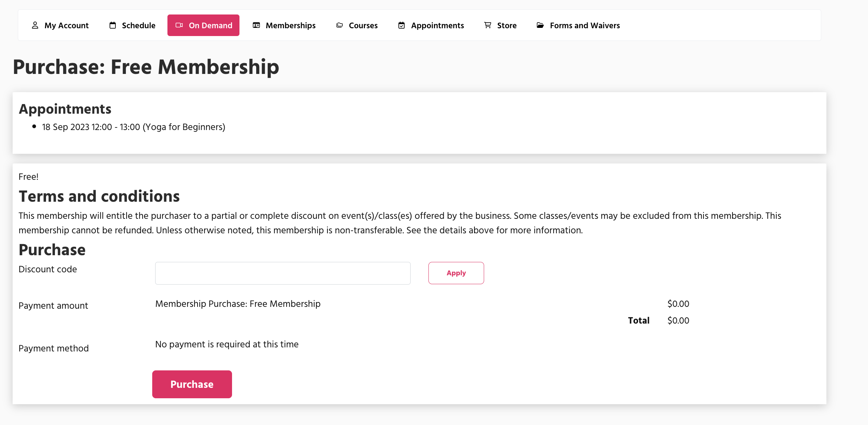The height and width of the screenshot is (425, 868).
Task: Click the pink Purchase button
Action: pyautogui.click(x=192, y=384)
